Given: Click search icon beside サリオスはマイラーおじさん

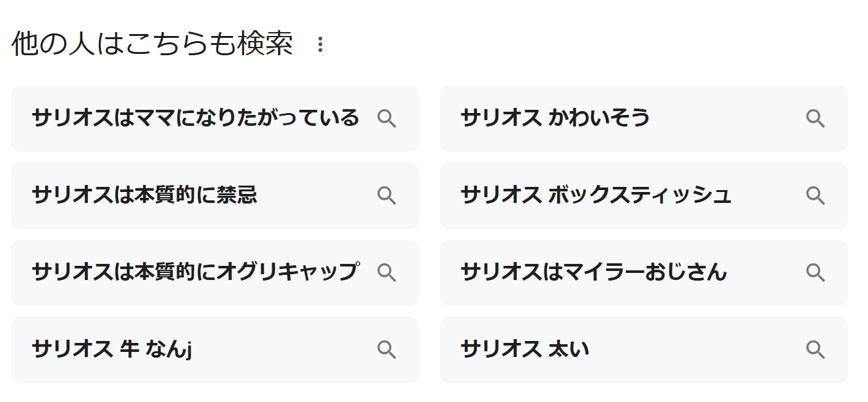Looking at the screenshot, I should coord(815,273).
